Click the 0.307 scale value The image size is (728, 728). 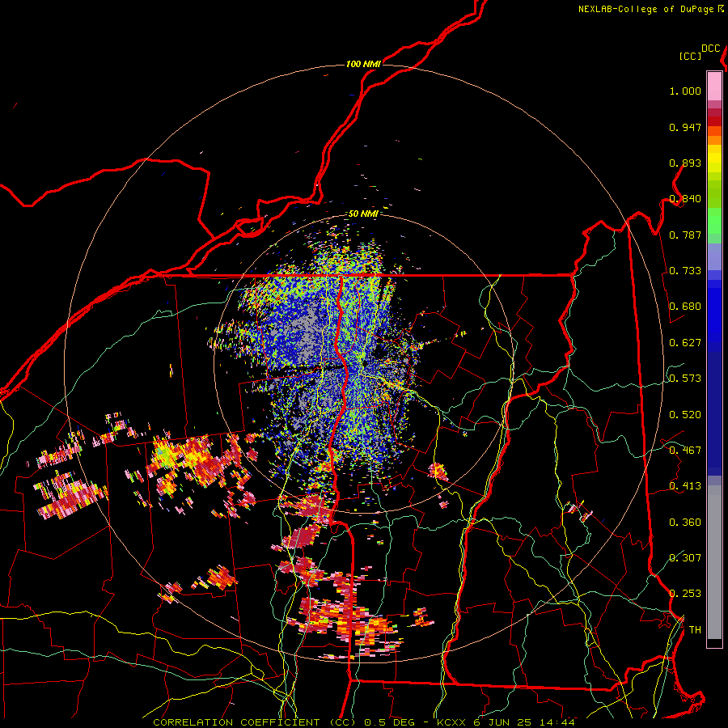(x=685, y=558)
